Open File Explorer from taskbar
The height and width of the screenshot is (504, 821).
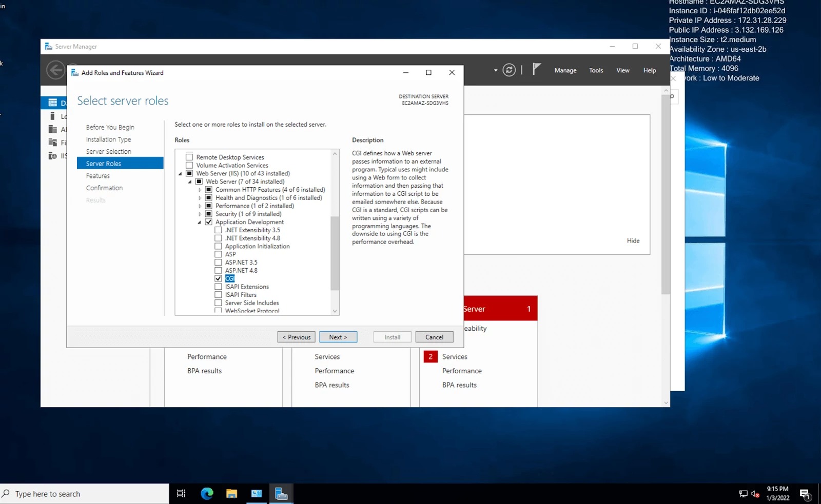232,494
